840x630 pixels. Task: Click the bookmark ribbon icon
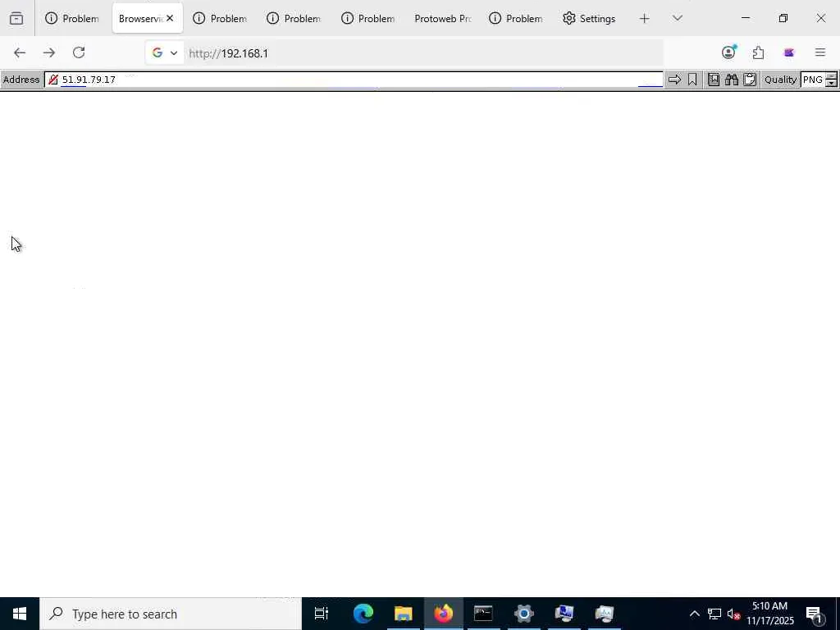[692, 80]
